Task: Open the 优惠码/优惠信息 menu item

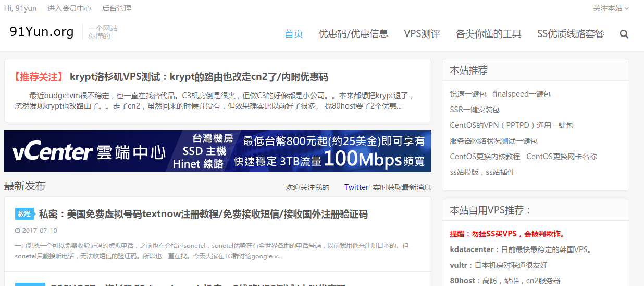Action: click(353, 34)
